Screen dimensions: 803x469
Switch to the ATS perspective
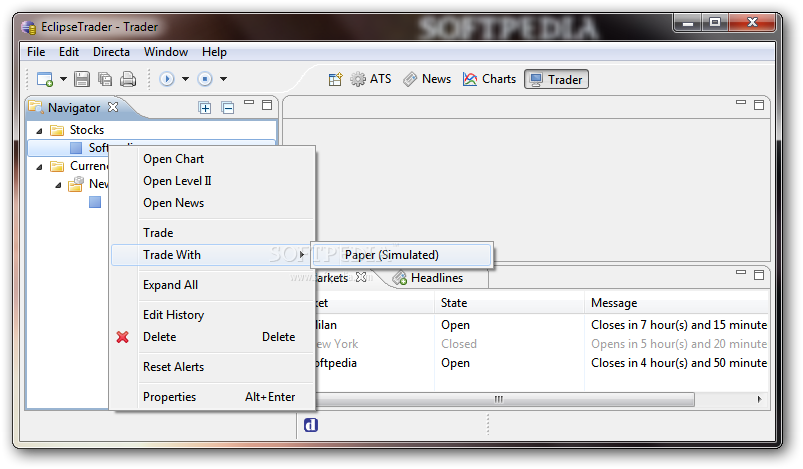click(x=371, y=79)
